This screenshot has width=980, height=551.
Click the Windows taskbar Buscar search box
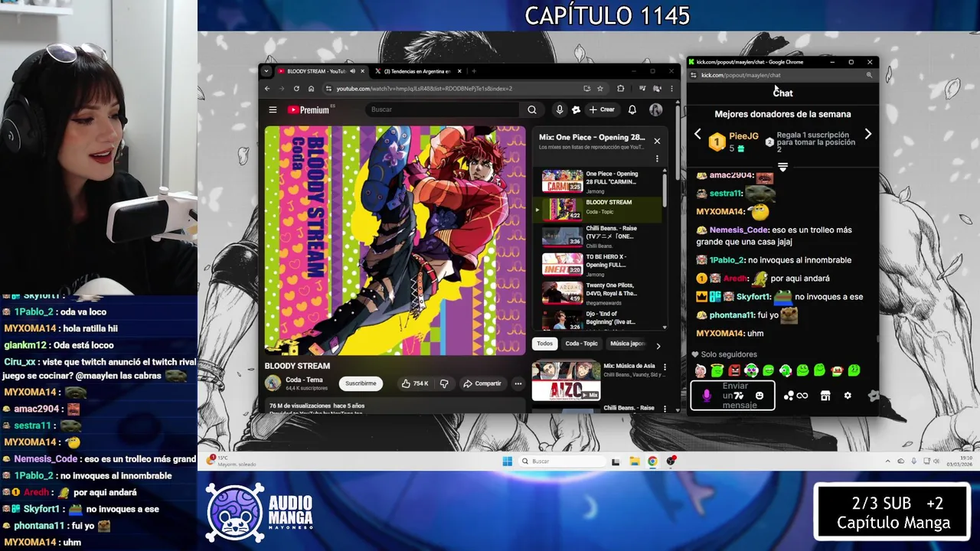point(561,461)
